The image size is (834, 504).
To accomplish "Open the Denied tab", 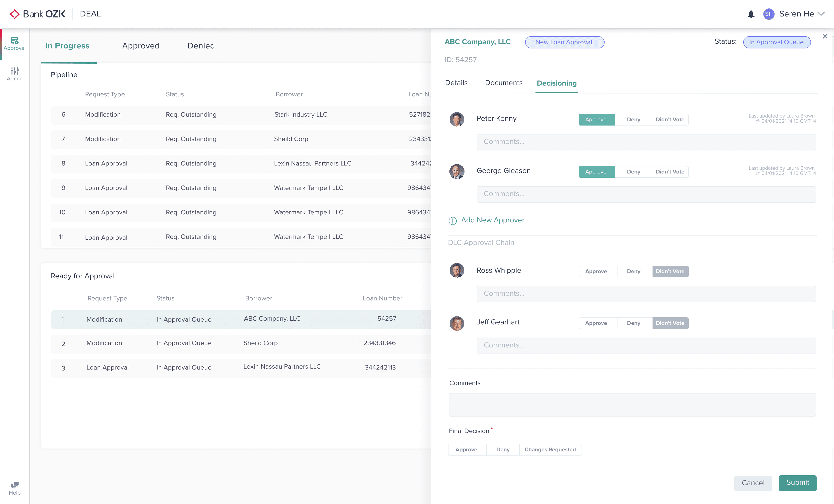I will (x=201, y=46).
